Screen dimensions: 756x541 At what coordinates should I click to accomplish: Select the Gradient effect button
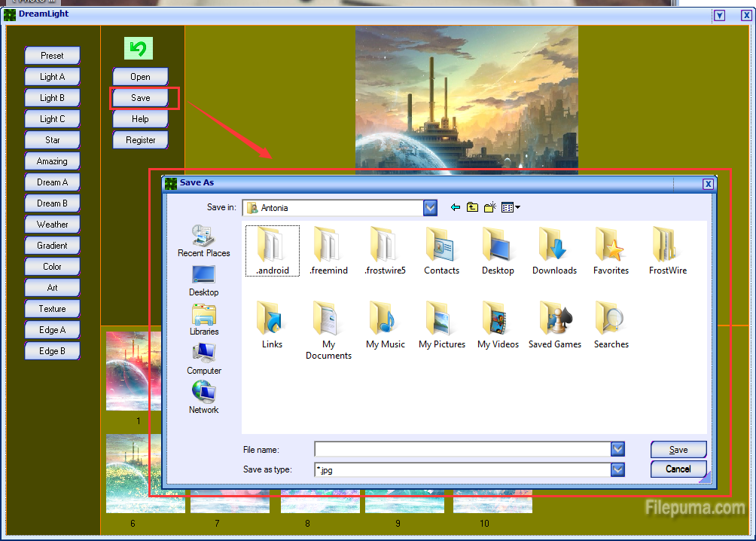pos(52,246)
